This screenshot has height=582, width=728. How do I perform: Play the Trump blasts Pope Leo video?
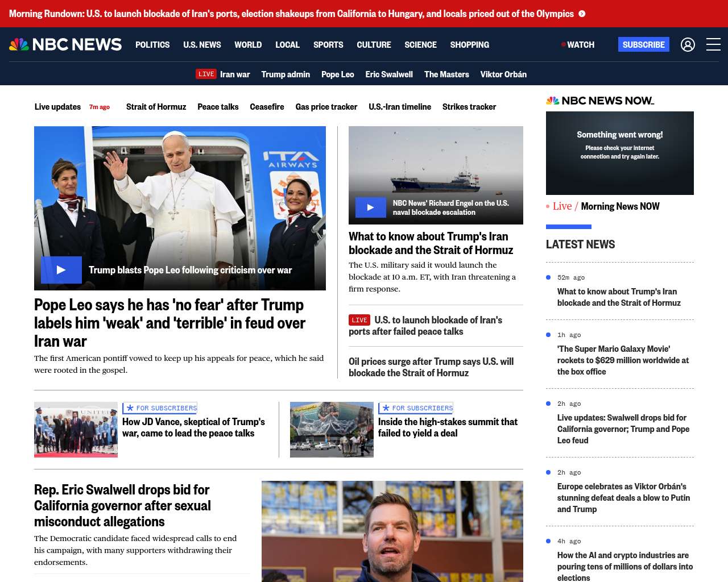pos(61,270)
